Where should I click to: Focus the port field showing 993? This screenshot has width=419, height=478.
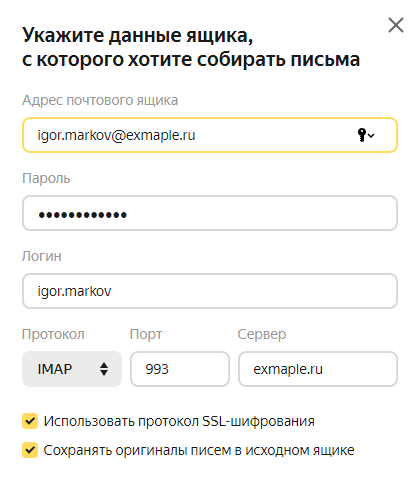[180, 369]
